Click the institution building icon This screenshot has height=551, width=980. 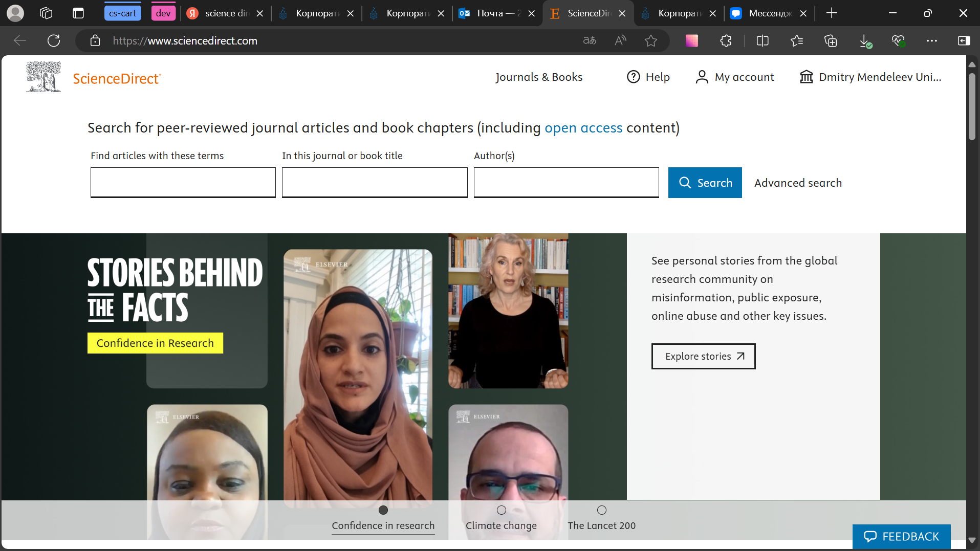coord(807,77)
